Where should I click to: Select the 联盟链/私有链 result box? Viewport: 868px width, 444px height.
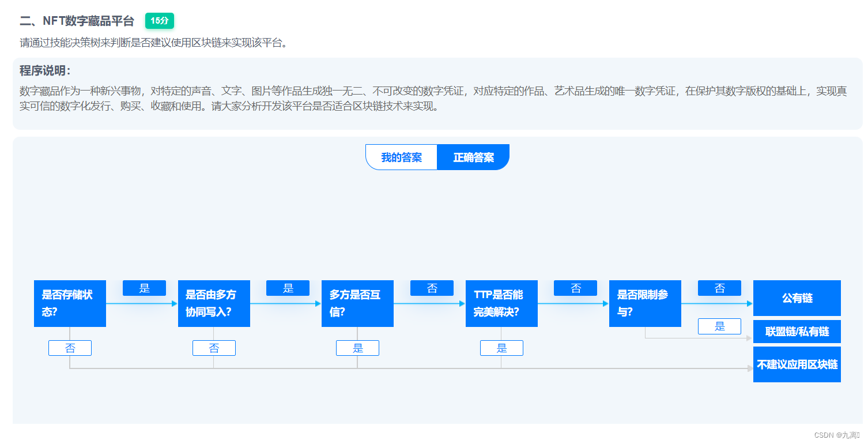(797, 332)
